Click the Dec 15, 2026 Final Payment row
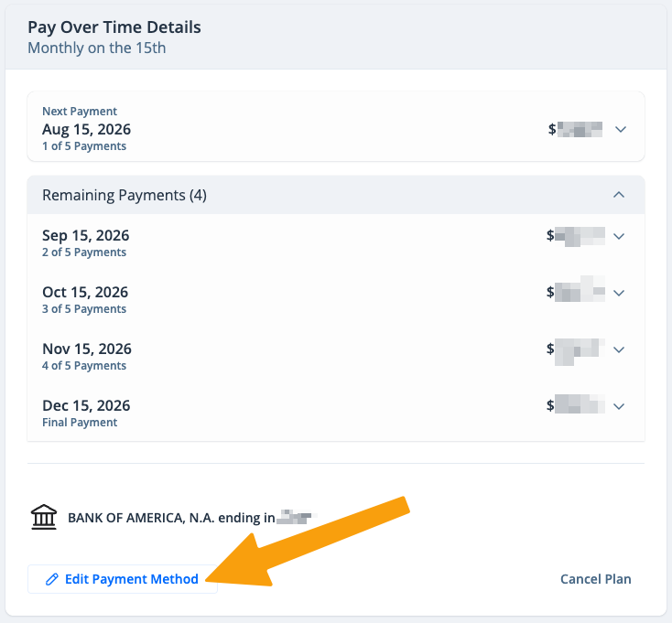 pos(336,413)
